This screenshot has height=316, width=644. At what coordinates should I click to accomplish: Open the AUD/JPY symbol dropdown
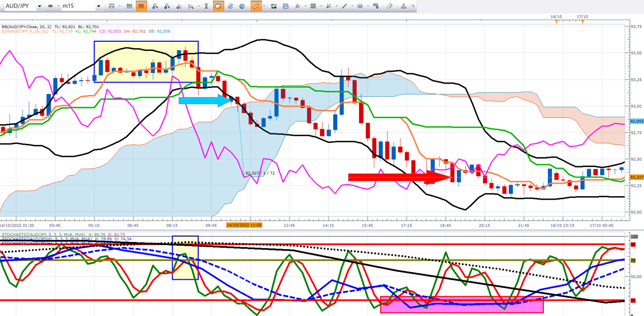[39, 7]
